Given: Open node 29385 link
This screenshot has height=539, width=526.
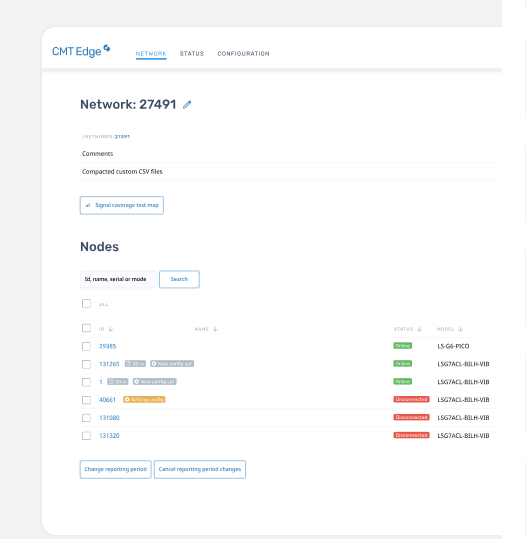Looking at the screenshot, I should coord(108,346).
